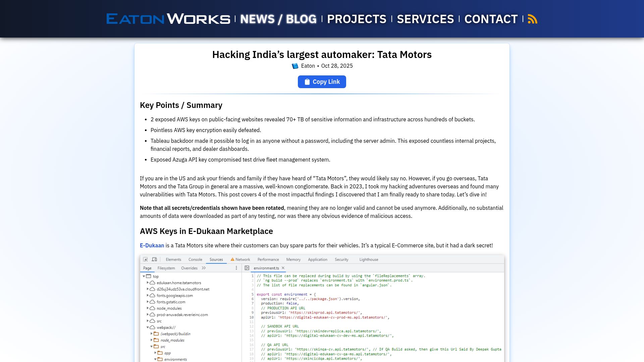The height and width of the screenshot is (362, 644).
Task: Click the double-chevron more tabs icon after Overrides
Action: [x=204, y=268]
